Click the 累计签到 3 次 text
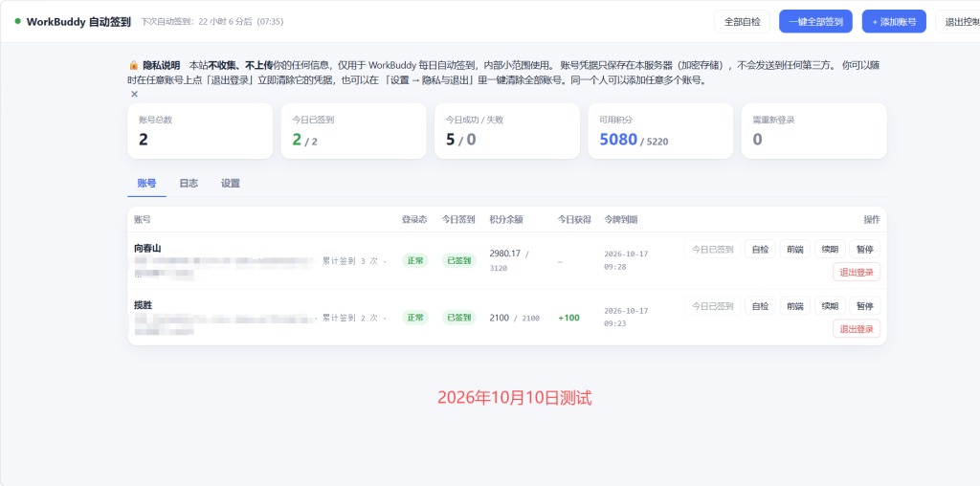Image resolution: width=980 pixels, height=486 pixels. tap(350, 261)
